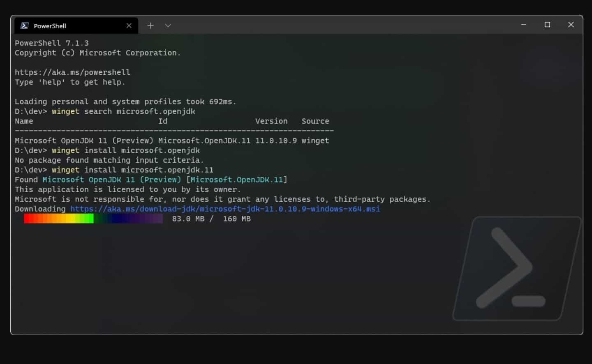592x364 pixels.
Task: Click the https://aka.ms/powershell URL text
Action: pos(72,72)
